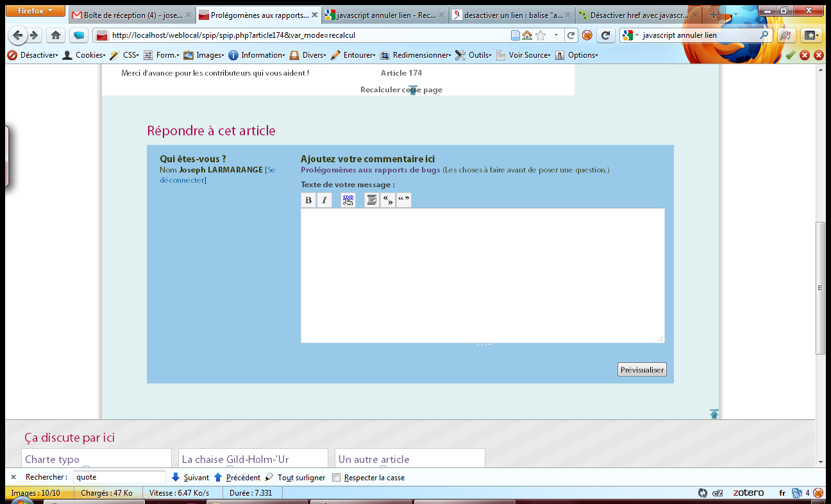831x504 pixels.
Task: Enable Respecter la casse checkbox
Action: [336, 477]
